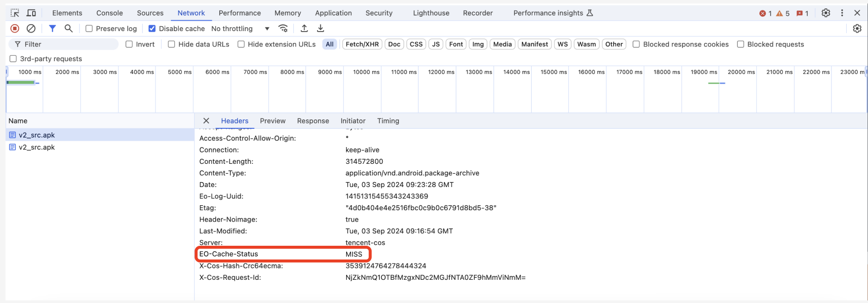Viewport: 868px width, 303px height.
Task: Uncheck the Disable cache checkbox
Action: pyautogui.click(x=152, y=29)
